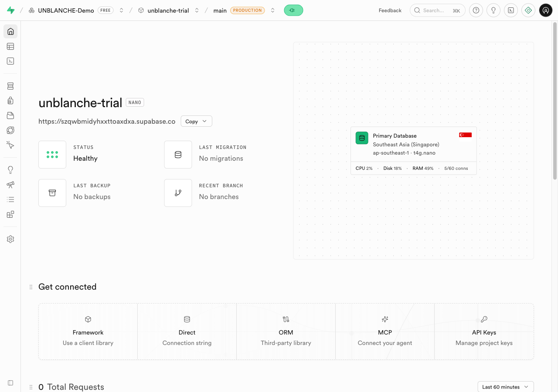
Task: Open Edge Functions icon in sidebar
Action: pyautogui.click(x=10, y=130)
